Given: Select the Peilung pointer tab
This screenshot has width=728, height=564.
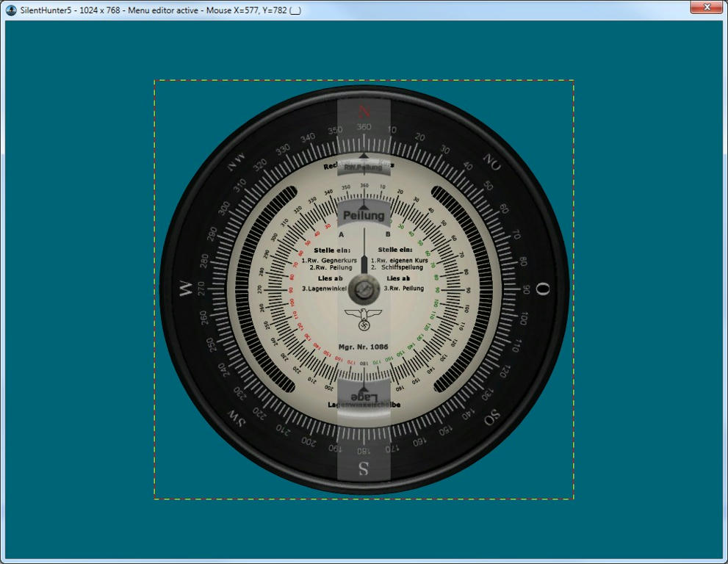Looking at the screenshot, I should point(364,216).
